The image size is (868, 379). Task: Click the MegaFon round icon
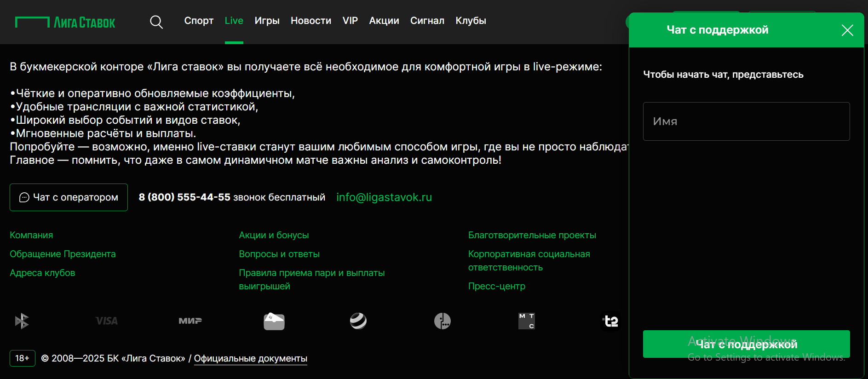(x=443, y=321)
